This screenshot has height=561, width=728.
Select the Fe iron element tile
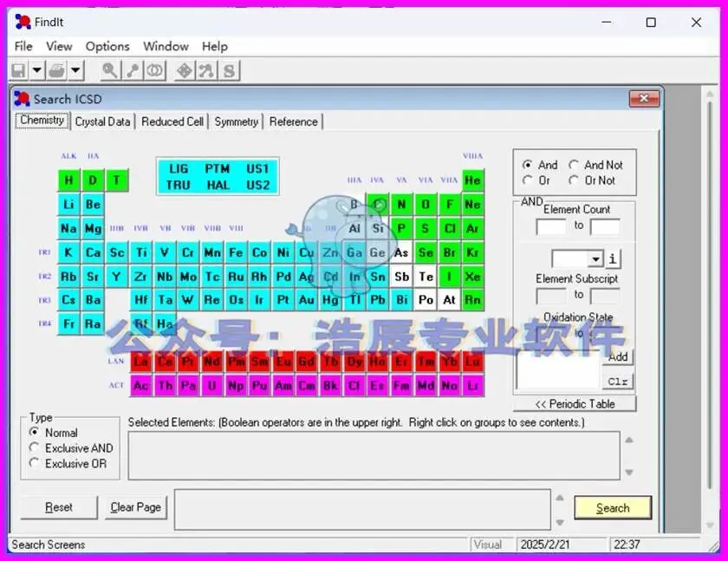coord(236,252)
